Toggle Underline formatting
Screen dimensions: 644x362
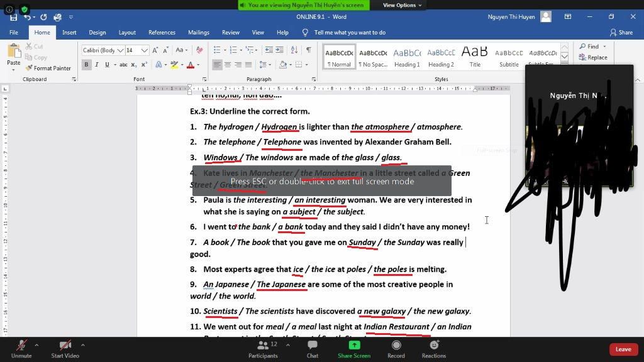[x=107, y=65]
